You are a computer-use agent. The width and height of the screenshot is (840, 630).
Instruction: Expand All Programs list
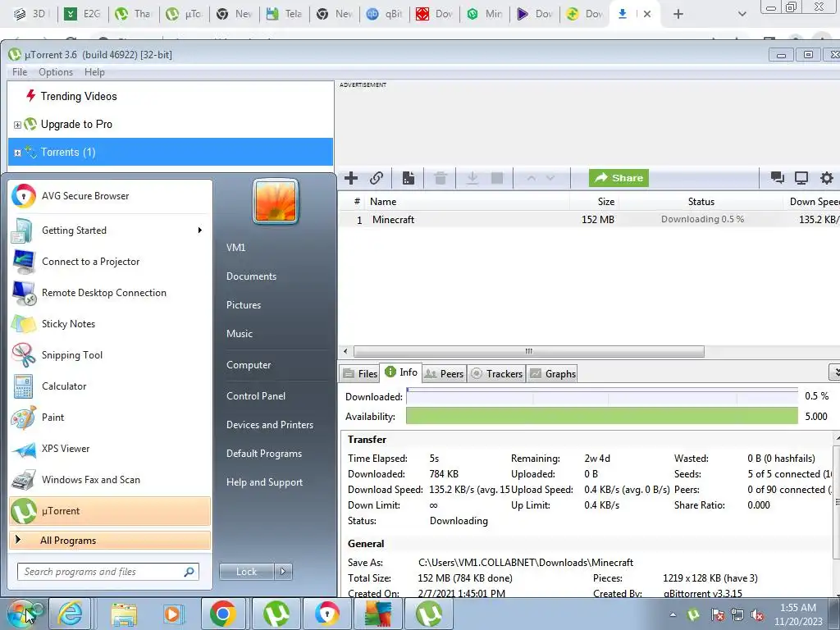pyautogui.click(x=110, y=540)
